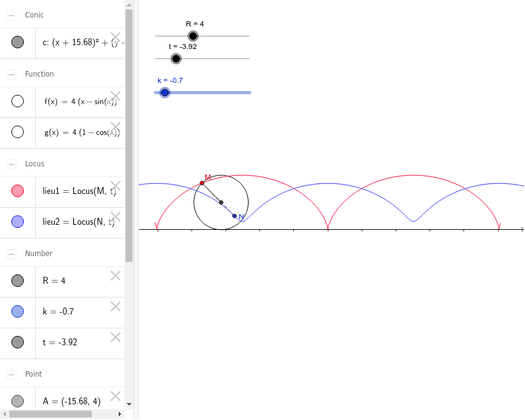This screenshot has width=525, height=420.
Task: Select f(x) = 4 (x − sin(x)) entry
Action: 80,102
